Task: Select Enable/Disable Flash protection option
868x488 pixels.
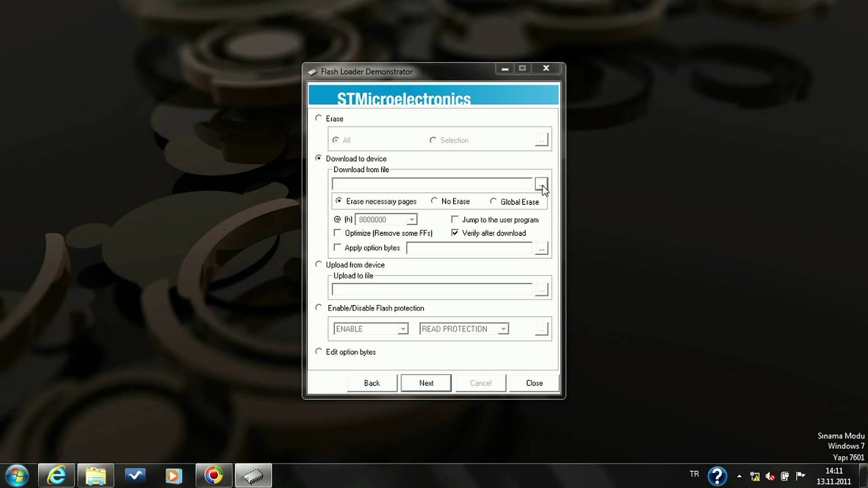Action: click(319, 307)
